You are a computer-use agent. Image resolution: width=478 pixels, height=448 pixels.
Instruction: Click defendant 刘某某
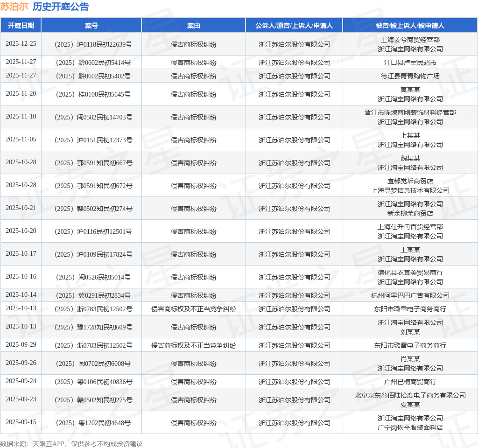pos(410,332)
